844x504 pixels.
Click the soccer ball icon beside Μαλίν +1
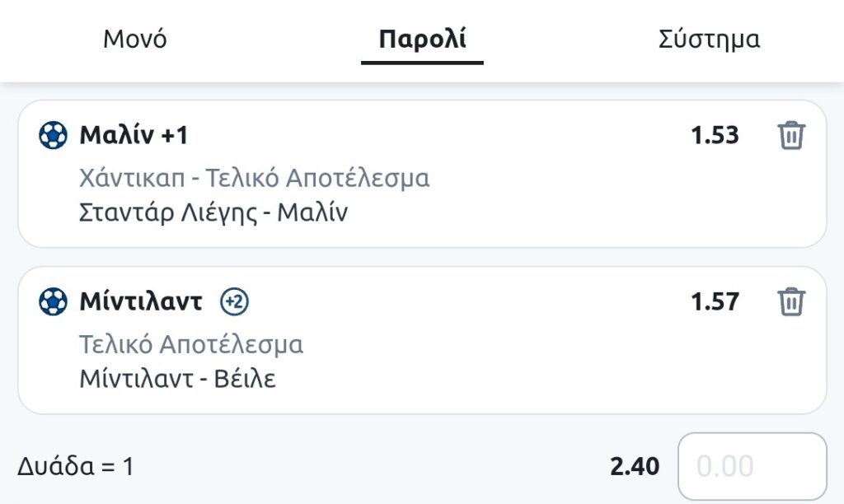54,135
